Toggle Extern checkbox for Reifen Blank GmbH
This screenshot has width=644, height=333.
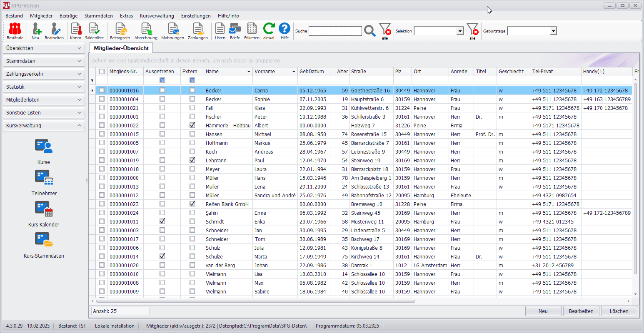coord(192,204)
